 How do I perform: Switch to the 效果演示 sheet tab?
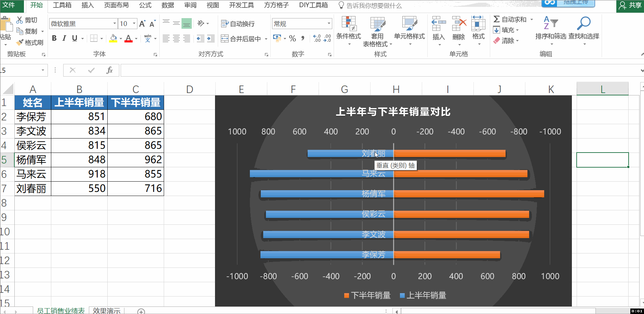(106, 311)
